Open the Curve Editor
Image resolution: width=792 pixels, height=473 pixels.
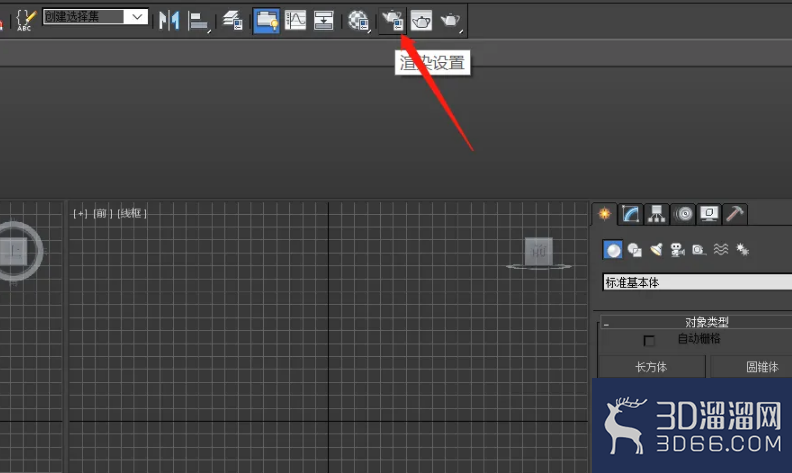(x=295, y=21)
